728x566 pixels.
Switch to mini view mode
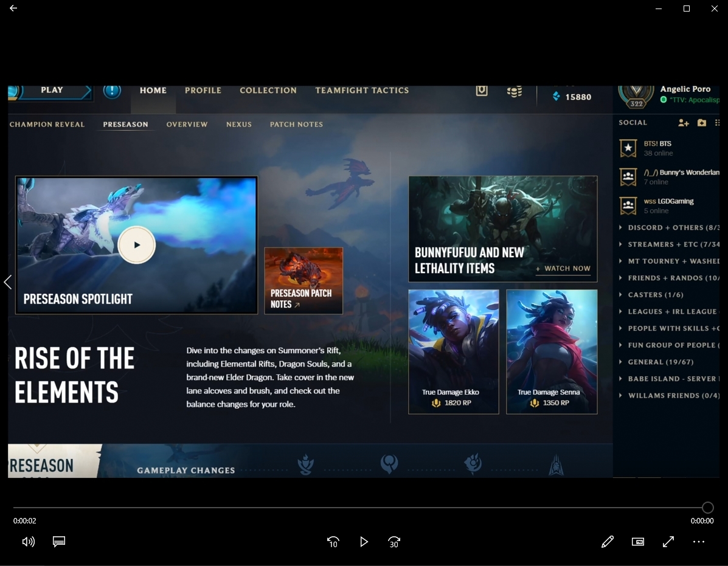pyautogui.click(x=638, y=542)
